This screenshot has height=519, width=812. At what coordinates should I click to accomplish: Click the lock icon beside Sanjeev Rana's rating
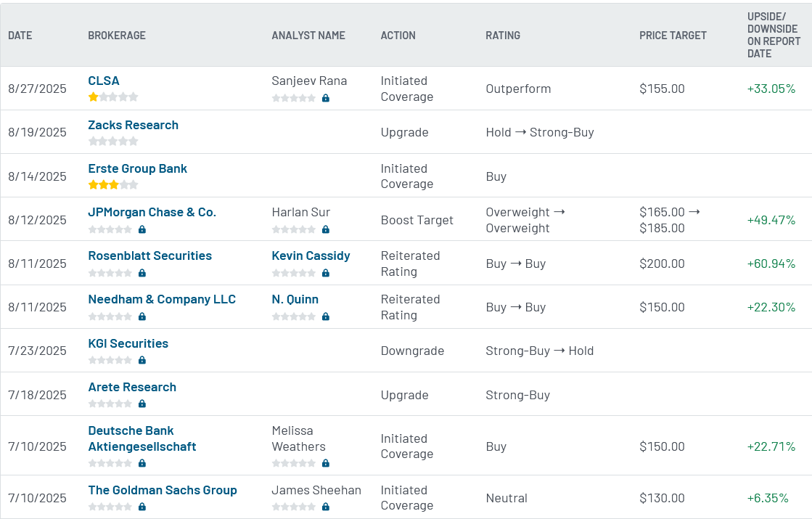[326, 98]
